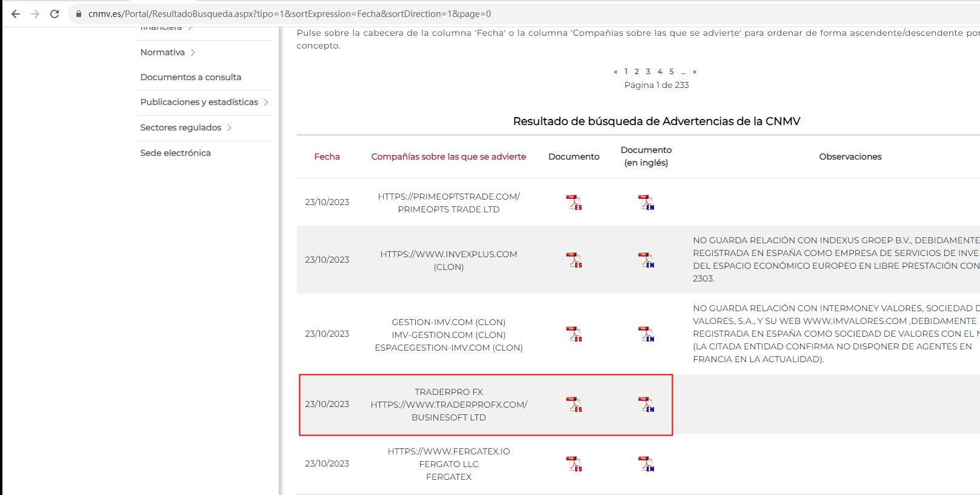Click the INTERMONEY VALORES observation text
The height and width of the screenshot is (495, 980).
click(x=836, y=334)
